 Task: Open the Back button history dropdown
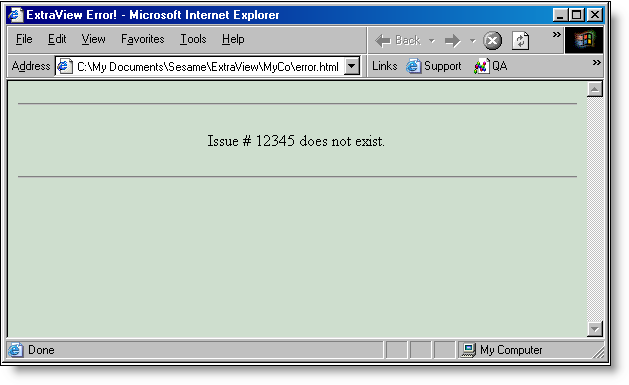(x=432, y=41)
